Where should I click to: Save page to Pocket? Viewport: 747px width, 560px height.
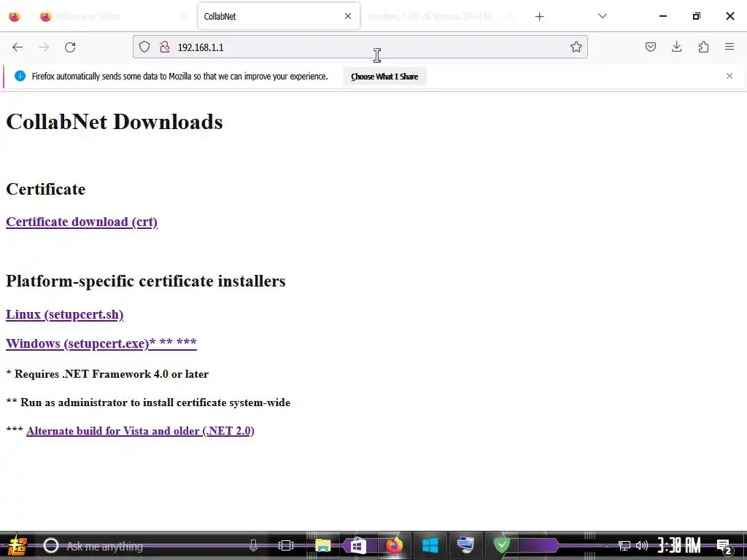650,47
